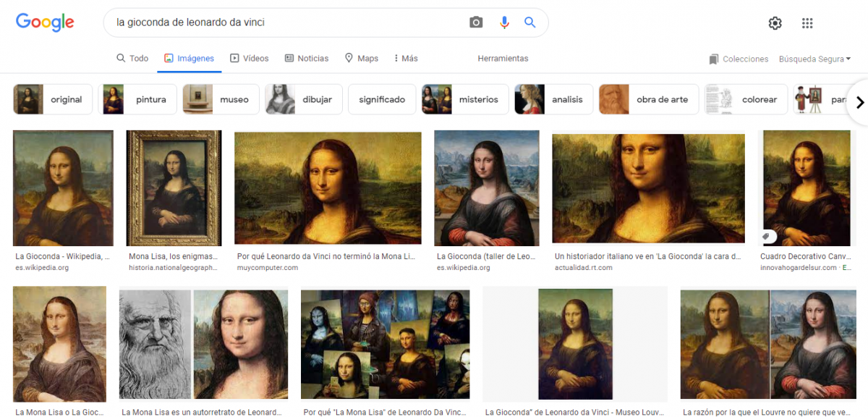The height and width of the screenshot is (417, 868).
Task: Switch to the Noticias tab
Action: pyautogui.click(x=307, y=59)
